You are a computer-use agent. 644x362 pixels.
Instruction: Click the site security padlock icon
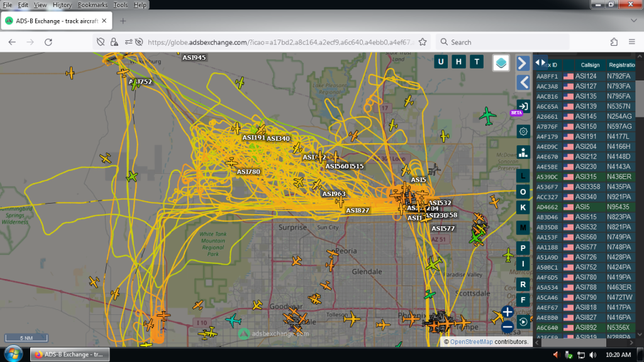(x=114, y=42)
